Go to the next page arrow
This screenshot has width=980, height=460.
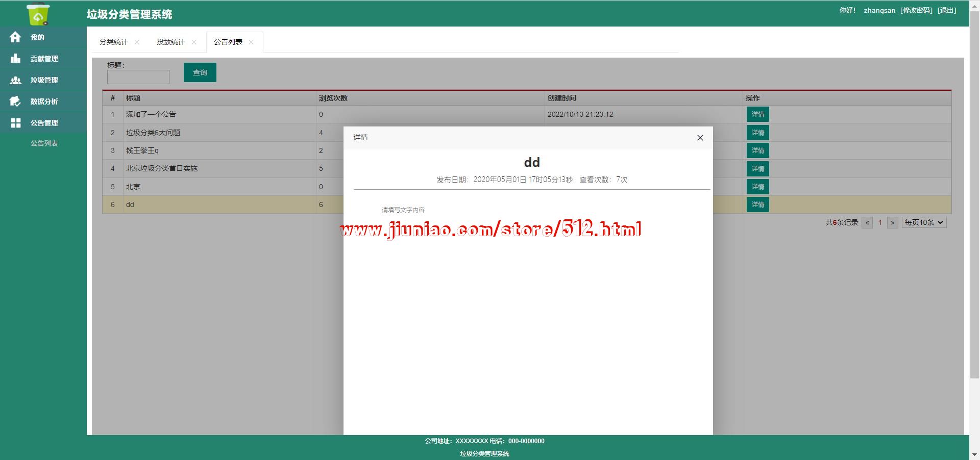[x=892, y=222]
